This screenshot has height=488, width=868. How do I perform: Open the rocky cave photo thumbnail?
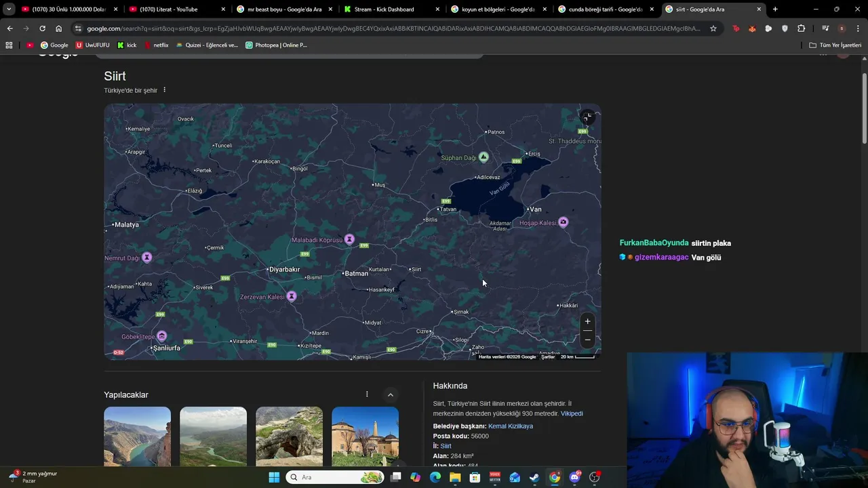(x=289, y=436)
